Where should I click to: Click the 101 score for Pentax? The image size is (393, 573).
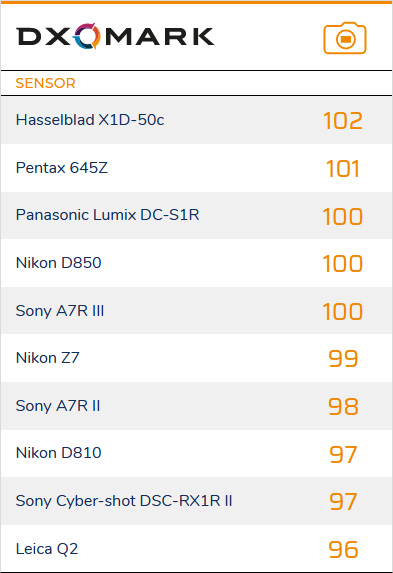pyautogui.click(x=343, y=168)
